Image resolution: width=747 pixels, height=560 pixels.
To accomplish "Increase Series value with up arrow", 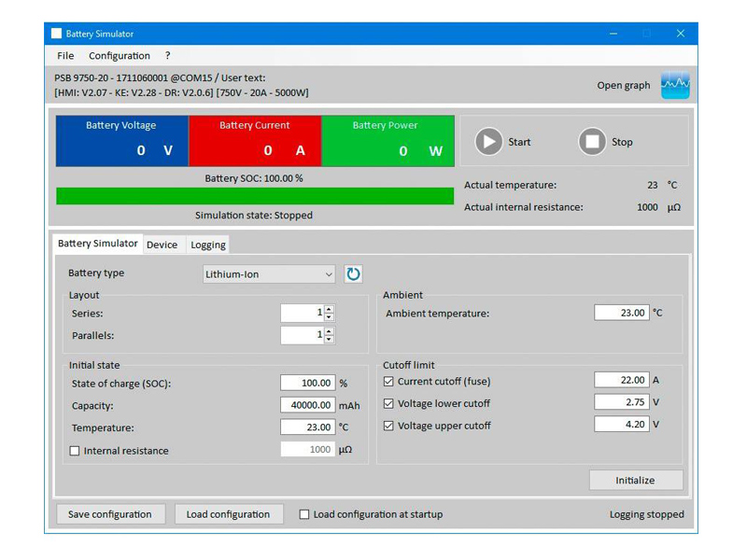I will tap(329, 310).
